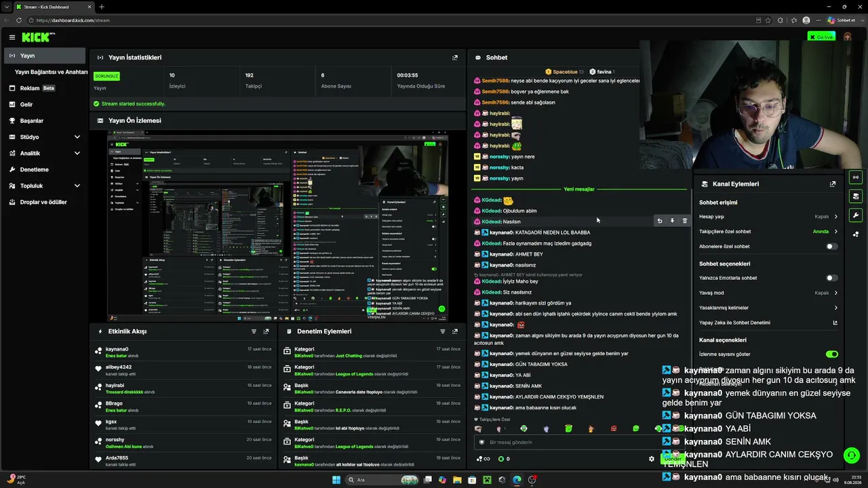Open Hesap yaşı setting options
Image resolution: width=868 pixels, height=488 pixels.
pyautogui.click(x=768, y=217)
